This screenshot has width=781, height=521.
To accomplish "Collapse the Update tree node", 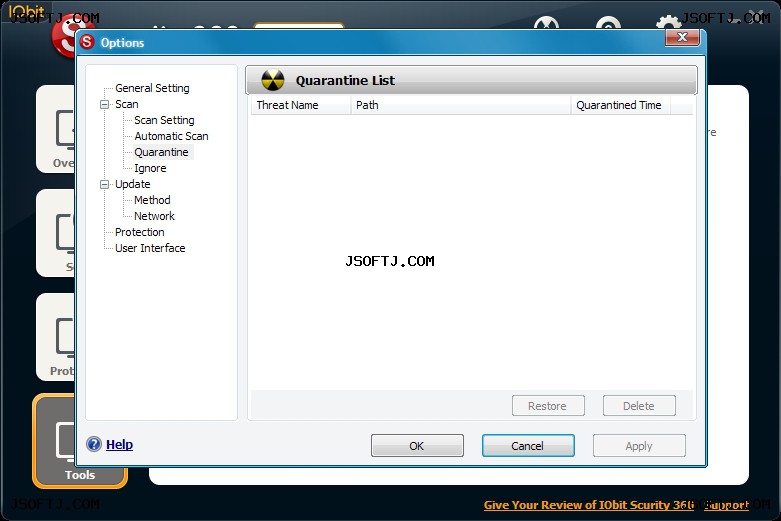I will (x=104, y=184).
